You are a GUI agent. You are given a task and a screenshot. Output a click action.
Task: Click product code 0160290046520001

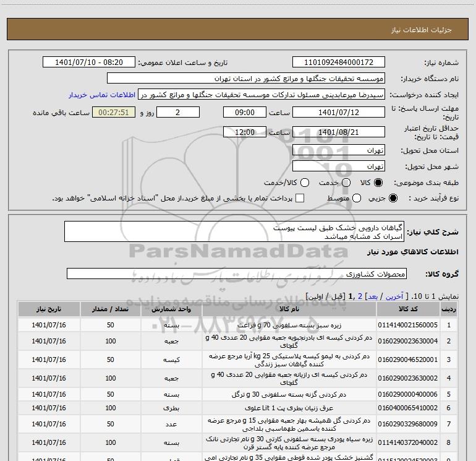click(x=408, y=360)
